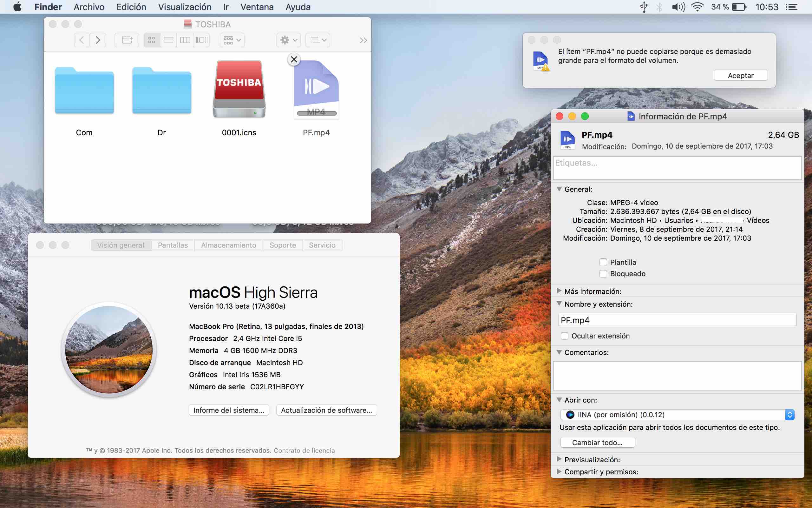
Task: Click Aceptar in the copy error dialog
Action: click(741, 76)
